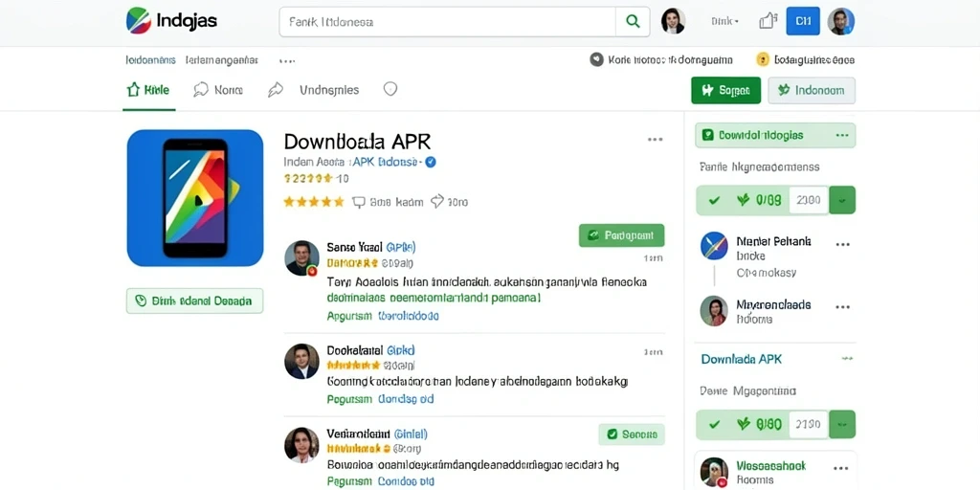The width and height of the screenshot is (980, 490).
Task: Click the thumbs-up icon in header
Action: [768, 21]
